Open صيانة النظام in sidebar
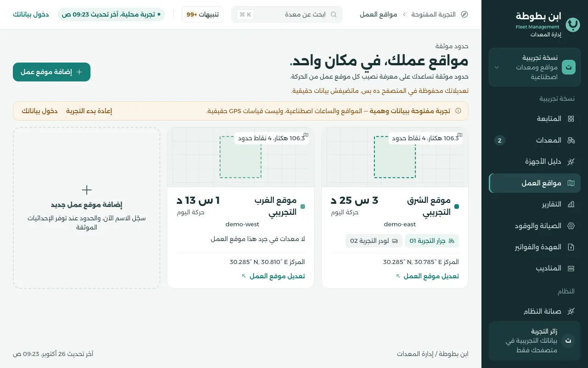Screen dimensions: 588x368 [535, 311]
